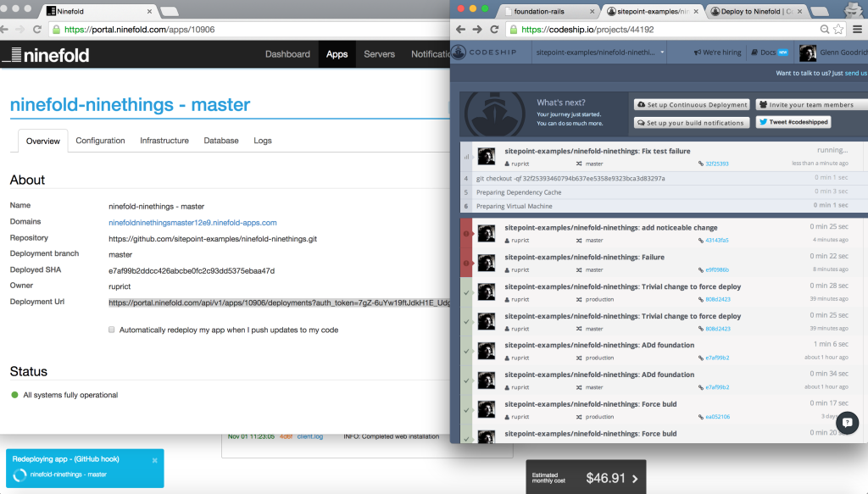868x494 pixels.
Task: Open the We're hiring link in Codeship
Action: click(x=717, y=52)
